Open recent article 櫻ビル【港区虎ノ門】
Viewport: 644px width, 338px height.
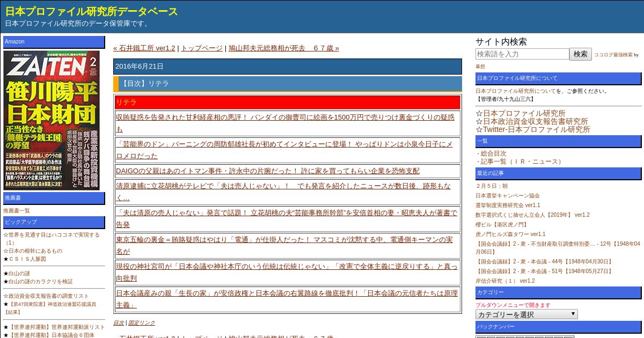click(x=501, y=225)
